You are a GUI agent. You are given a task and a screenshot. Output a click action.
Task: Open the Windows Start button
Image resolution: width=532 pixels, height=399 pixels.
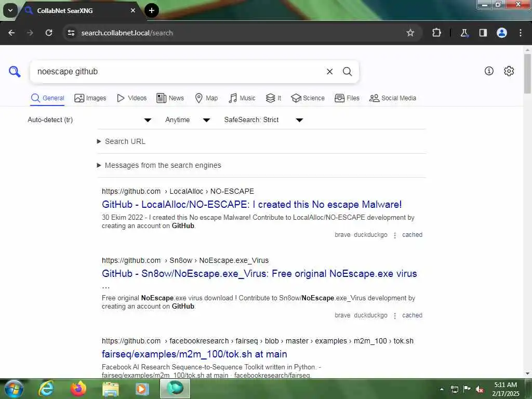14,389
